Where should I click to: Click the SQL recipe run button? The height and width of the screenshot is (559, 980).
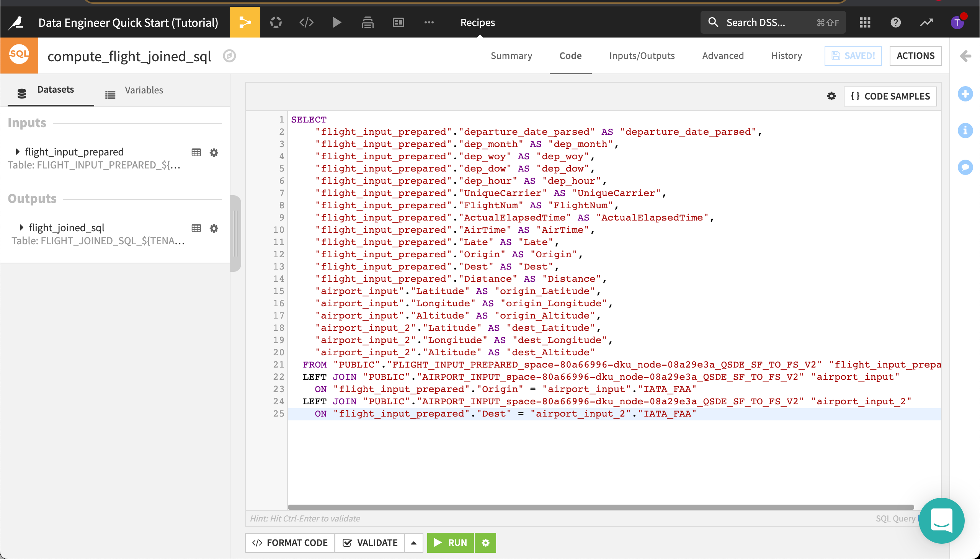click(450, 543)
